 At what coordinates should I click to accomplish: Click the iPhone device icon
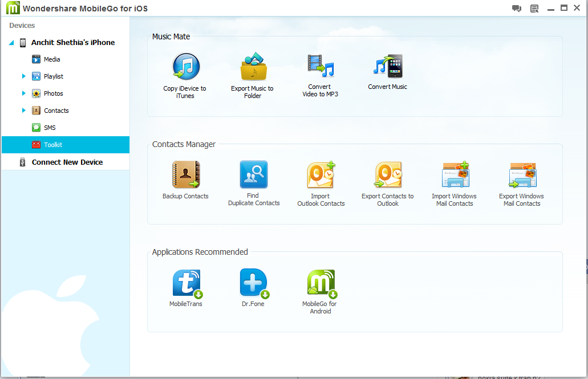[x=23, y=43]
